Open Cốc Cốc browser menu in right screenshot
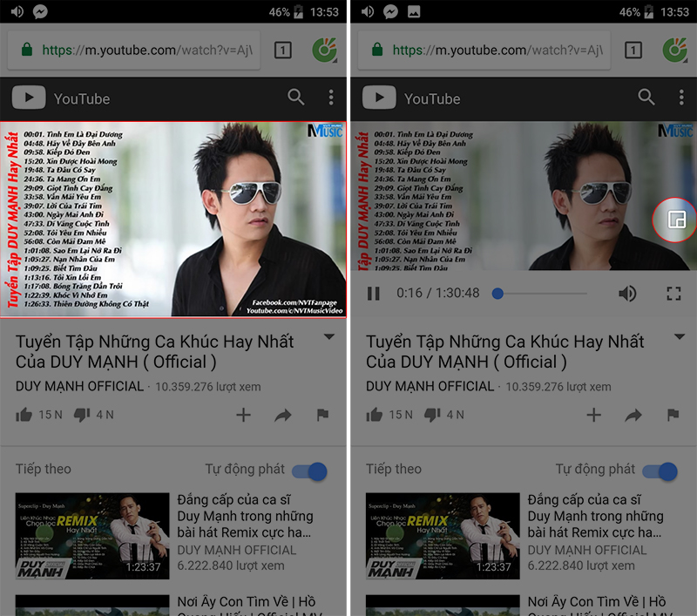This screenshot has width=697, height=616. coord(674,50)
